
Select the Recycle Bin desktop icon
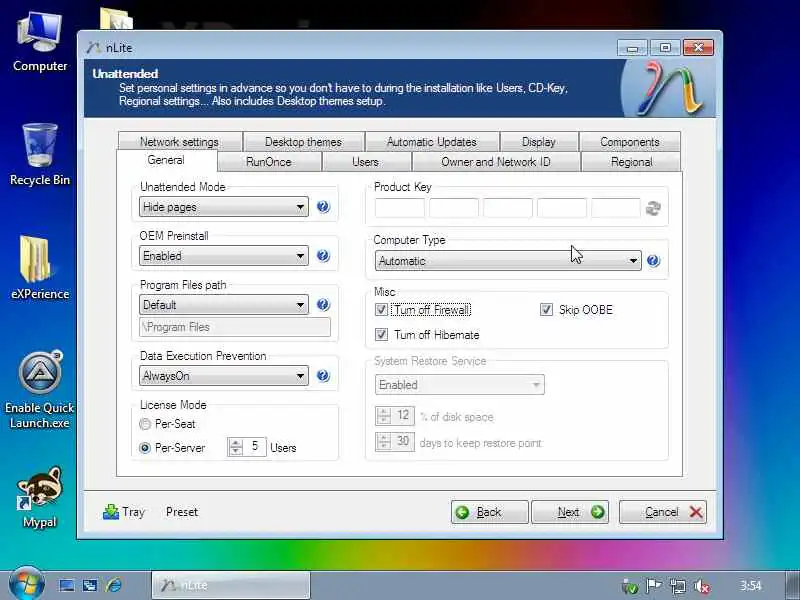click(x=40, y=155)
